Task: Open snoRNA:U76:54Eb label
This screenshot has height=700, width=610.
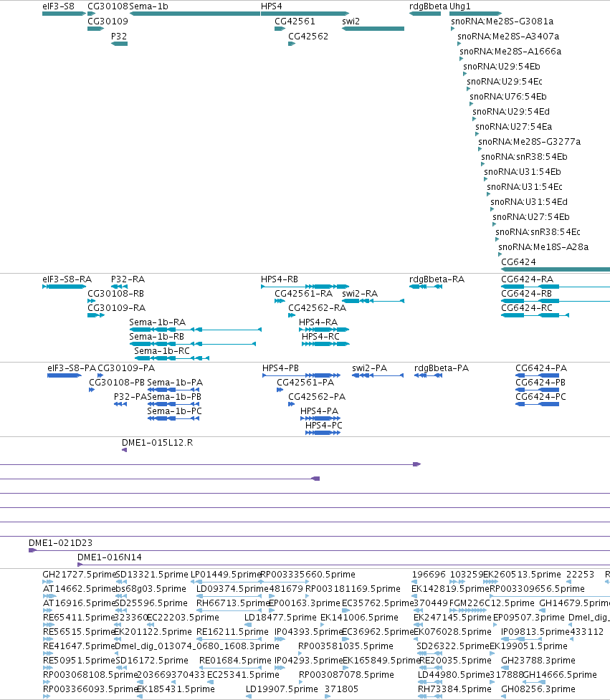Action: click(508, 97)
